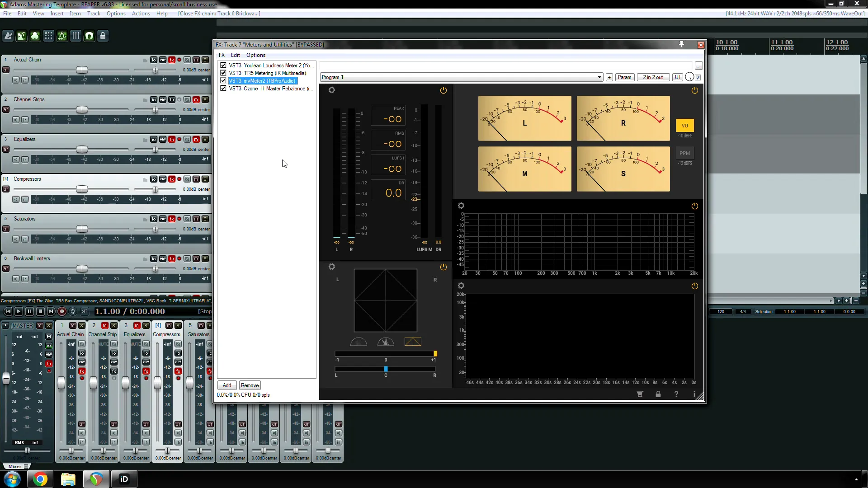This screenshot has width=868, height=488.
Task: Click the PPM label on right meter panel
Action: click(x=685, y=153)
